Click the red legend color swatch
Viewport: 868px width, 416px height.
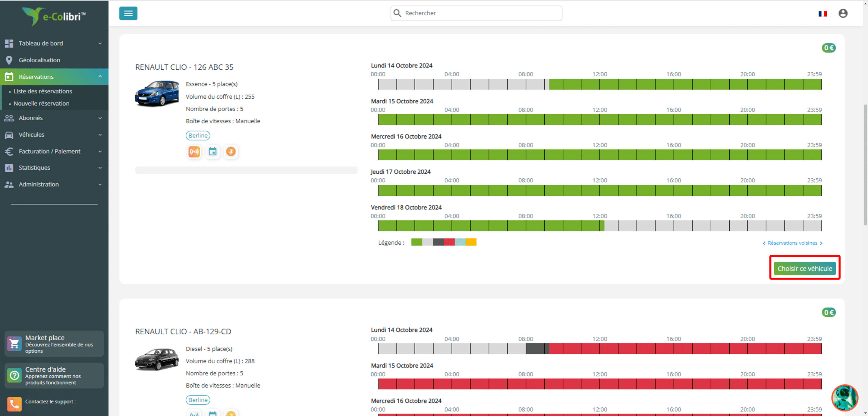(449, 242)
